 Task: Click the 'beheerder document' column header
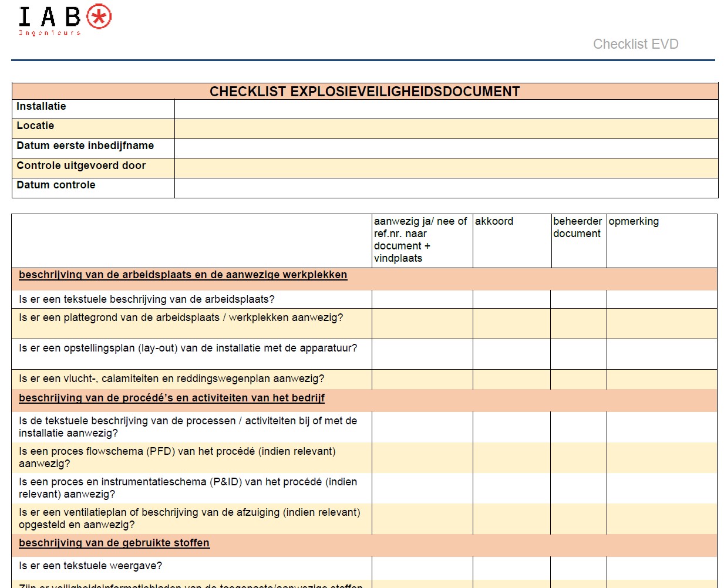tap(577, 228)
